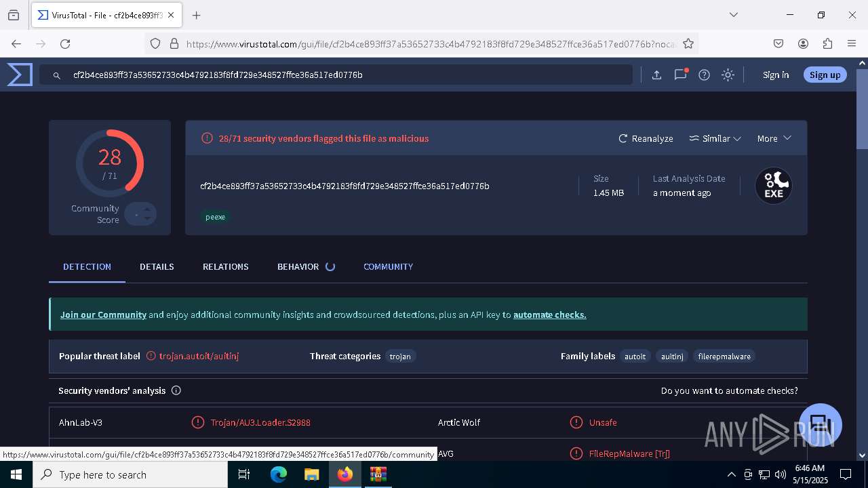
Task: Show hidden system tray icons
Action: [731, 474]
